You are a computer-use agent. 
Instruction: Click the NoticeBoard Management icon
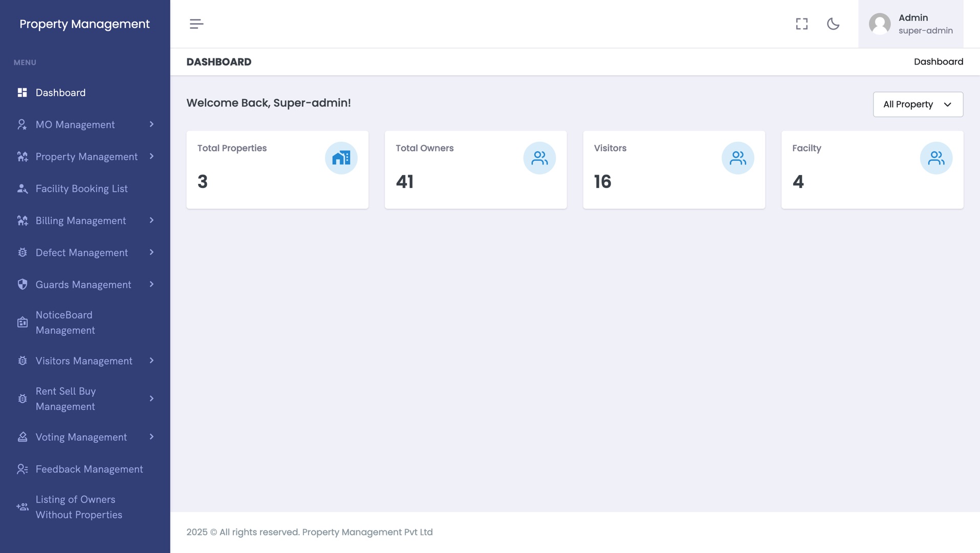coord(23,323)
